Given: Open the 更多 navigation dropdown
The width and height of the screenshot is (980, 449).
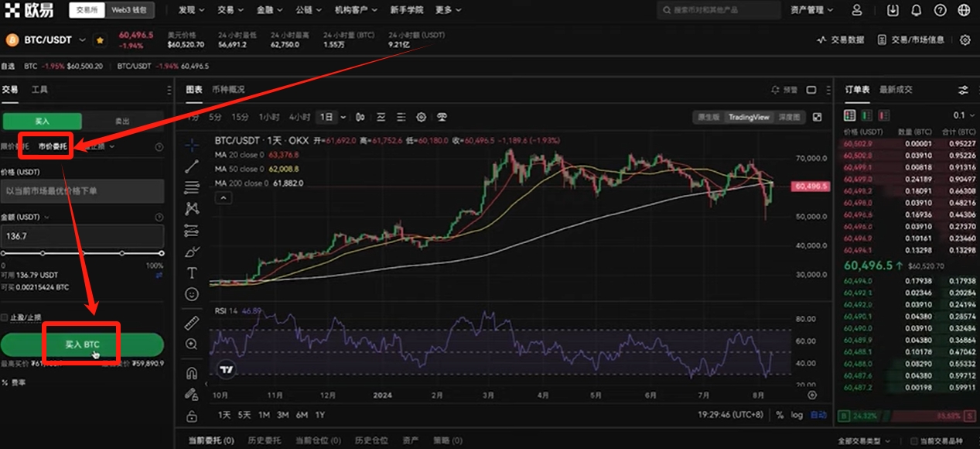Looking at the screenshot, I should coord(448,10).
